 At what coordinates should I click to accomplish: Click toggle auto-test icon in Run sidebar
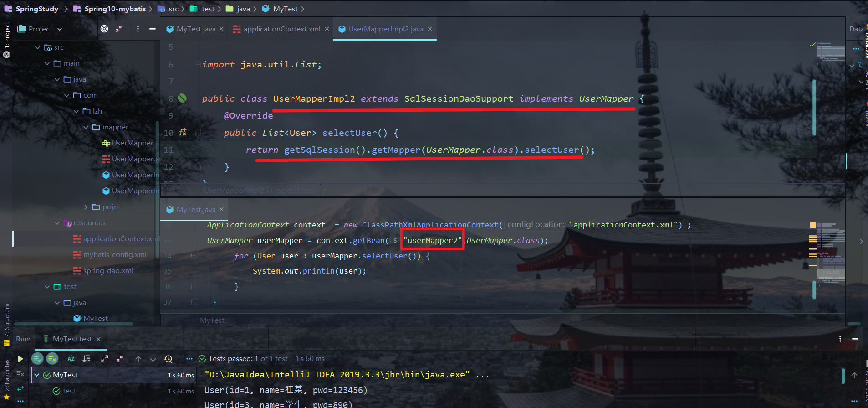point(20,374)
